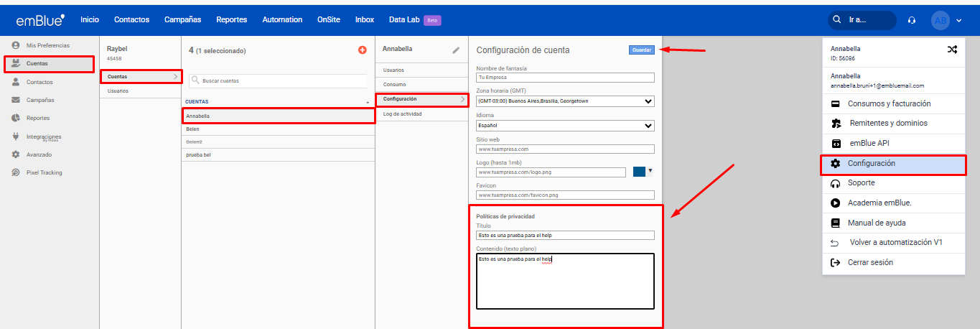Open Pixel Tracking in the left sidebar
The width and height of the screenshot is (980, 329).
click(44, 172)
